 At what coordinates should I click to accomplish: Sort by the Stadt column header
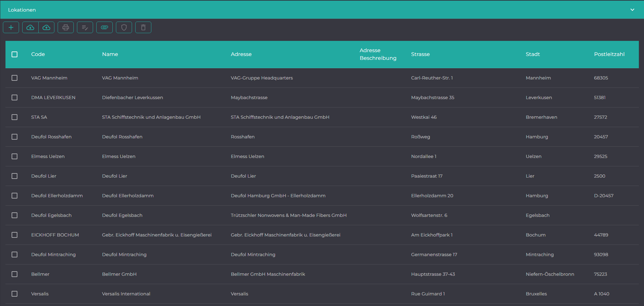533,54
